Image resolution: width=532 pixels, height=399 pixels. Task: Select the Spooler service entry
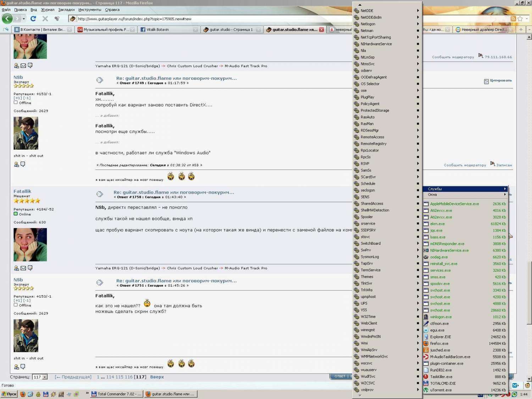click(387, 217)
